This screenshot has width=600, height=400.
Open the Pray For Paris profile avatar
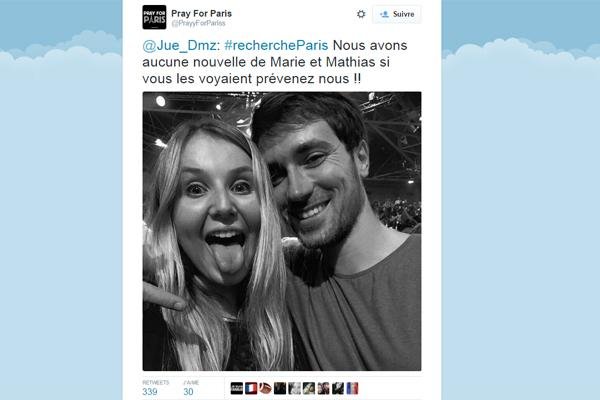(x=154, y=17)
